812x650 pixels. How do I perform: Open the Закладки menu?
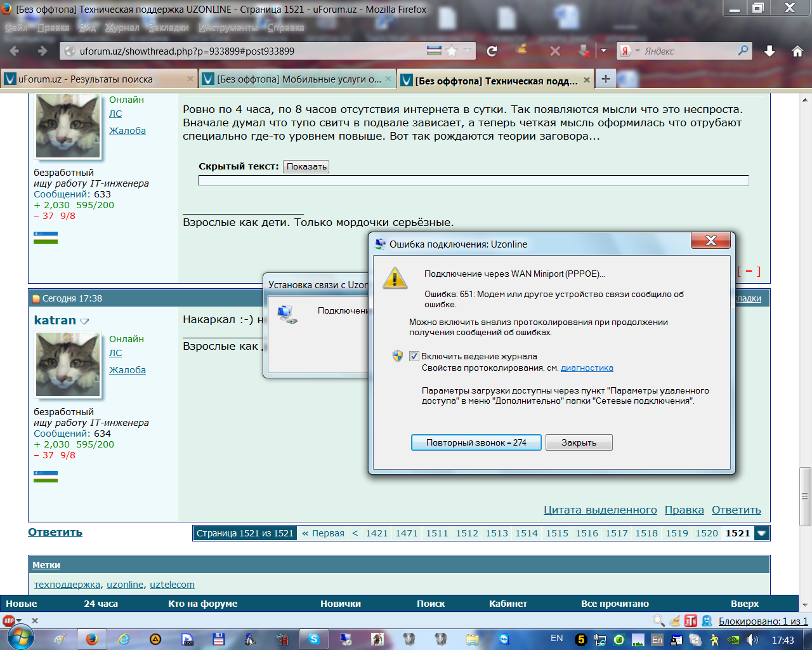point(168,27)
